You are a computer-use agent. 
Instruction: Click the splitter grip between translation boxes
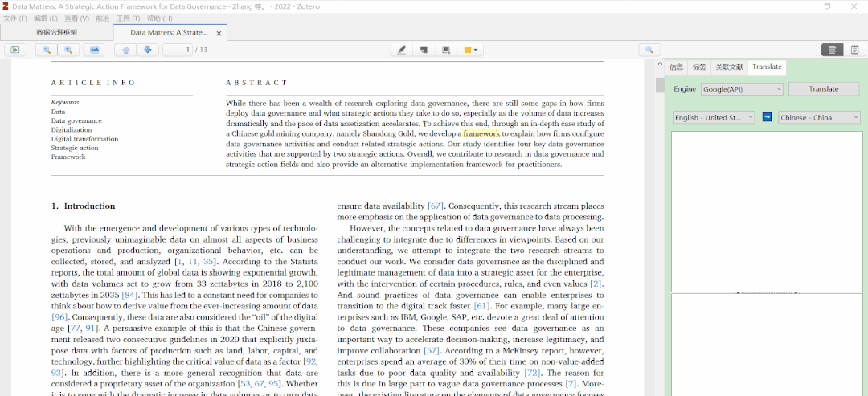(767, 292)
